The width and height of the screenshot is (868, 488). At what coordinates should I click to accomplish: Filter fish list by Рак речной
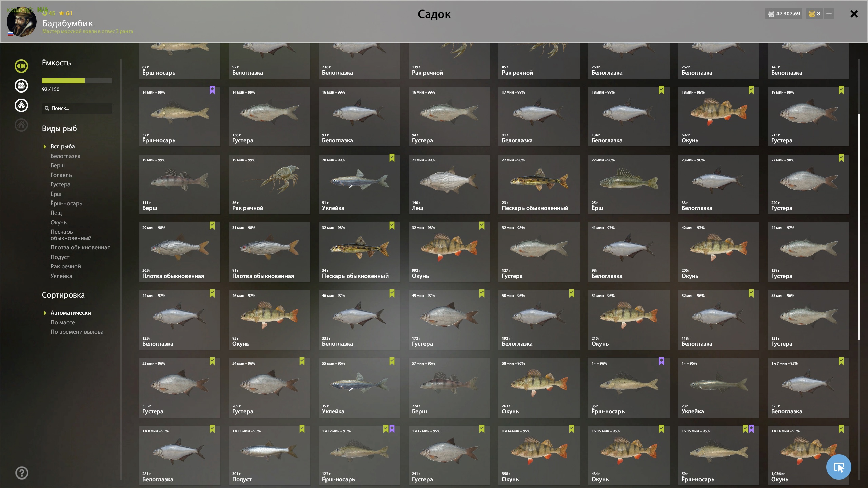pos(66,266)
